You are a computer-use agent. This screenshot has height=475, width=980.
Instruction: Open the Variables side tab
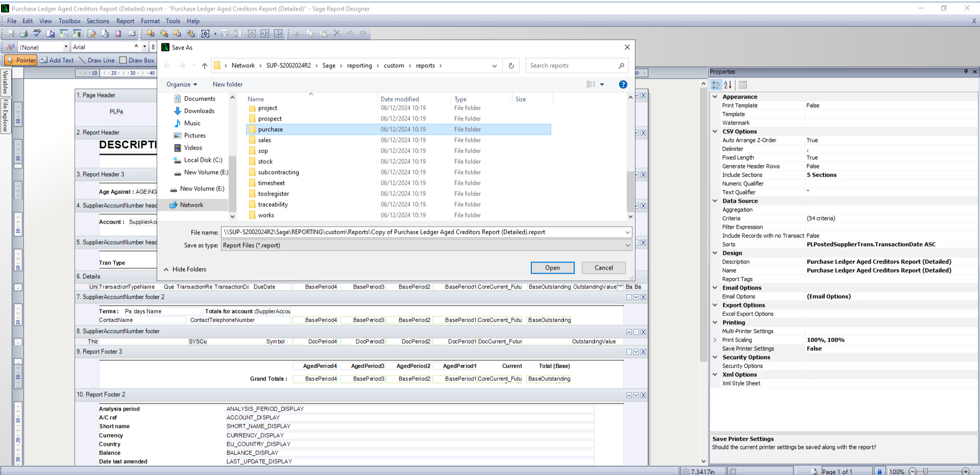(x=6, y=82)
